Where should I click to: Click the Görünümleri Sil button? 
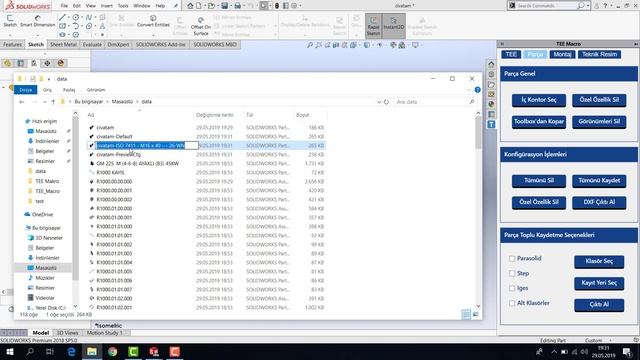[x=599, y=122]
